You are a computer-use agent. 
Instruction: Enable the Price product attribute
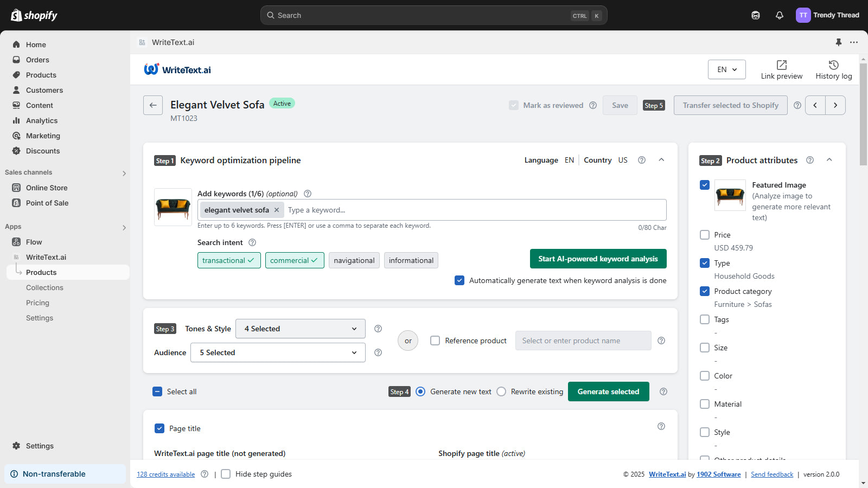click(704, 235)
